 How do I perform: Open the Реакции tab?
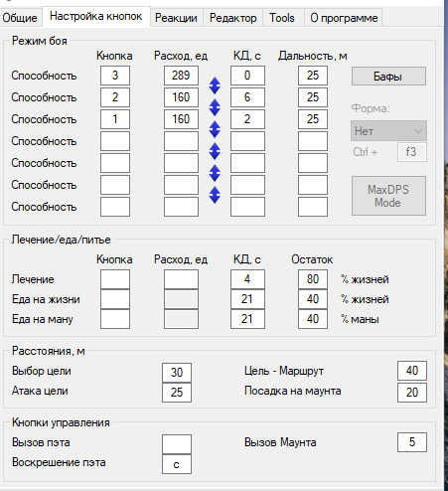176,18
